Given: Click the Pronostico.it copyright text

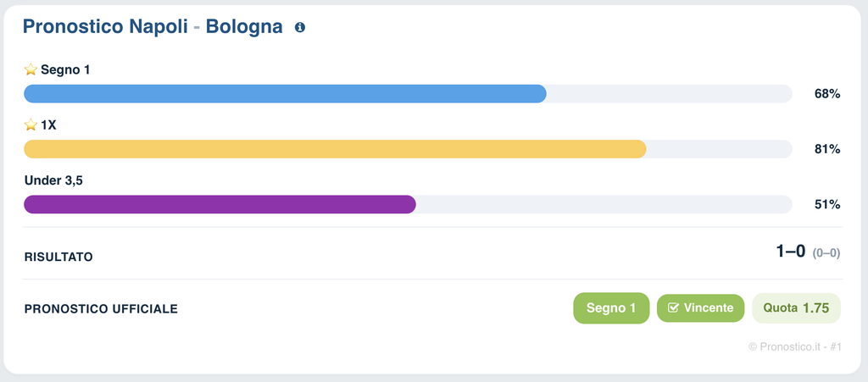Looking at the screenshot, I should click(795, 346).
